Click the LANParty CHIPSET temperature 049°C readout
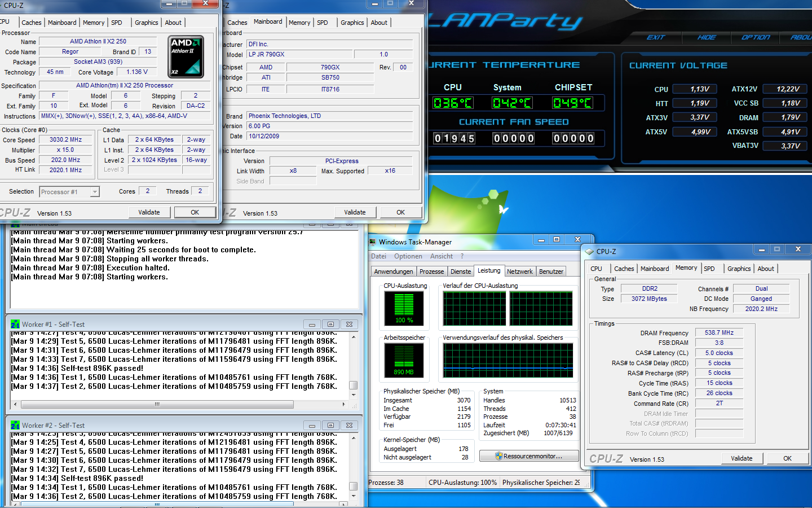 click(x=572, y=103)
